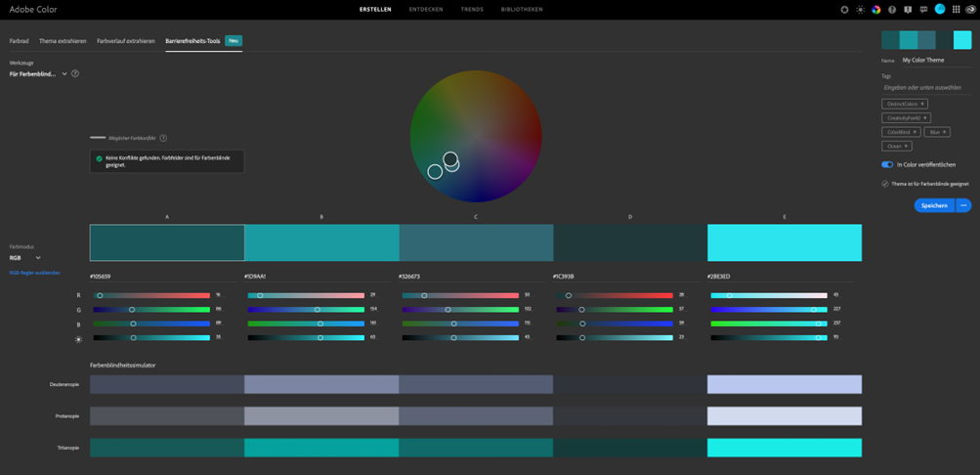The width and height of the screenshot is (980, 475).
Task: Click the star favorites icon in top bar
Action: [x=845, y=10]
